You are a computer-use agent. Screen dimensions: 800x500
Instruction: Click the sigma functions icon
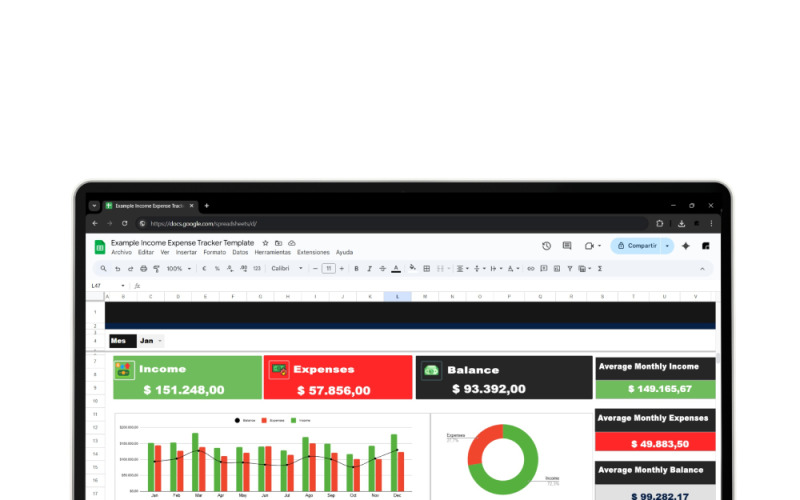click(x=600, y=268)
